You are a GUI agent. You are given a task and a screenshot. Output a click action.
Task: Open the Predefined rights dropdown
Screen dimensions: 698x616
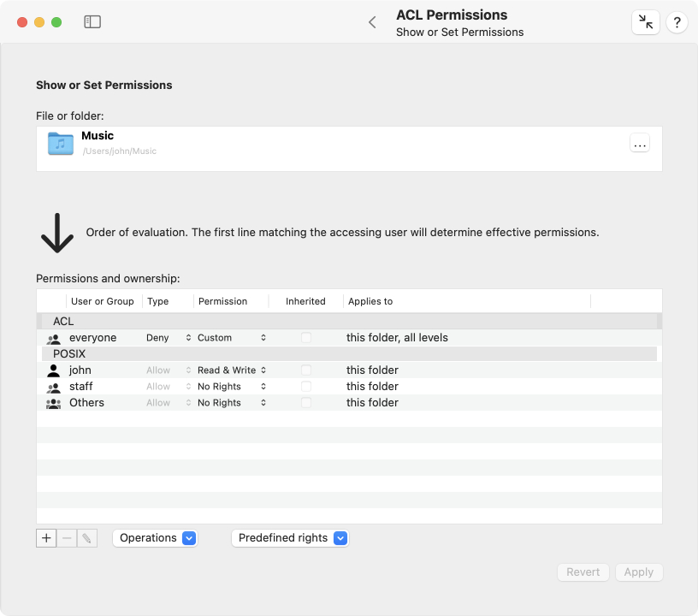290,537
